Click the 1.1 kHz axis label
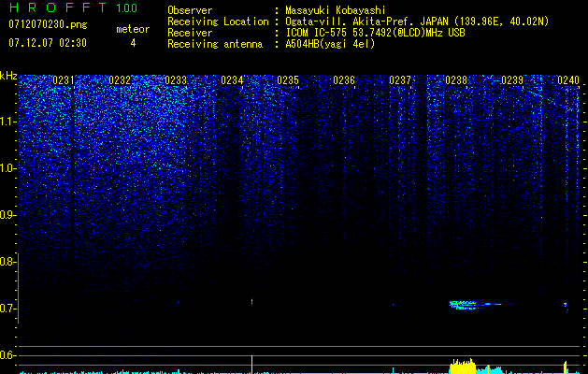 7,122
